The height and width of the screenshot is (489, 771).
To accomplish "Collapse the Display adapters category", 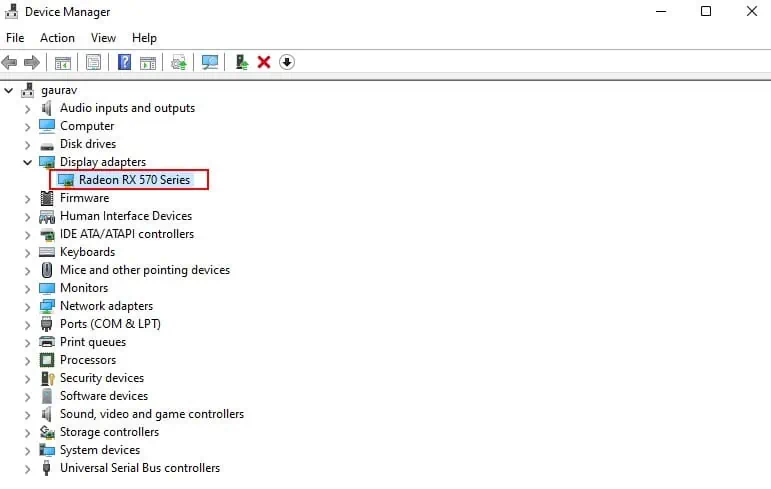I will pyautogui.click(x=28, y=162).
